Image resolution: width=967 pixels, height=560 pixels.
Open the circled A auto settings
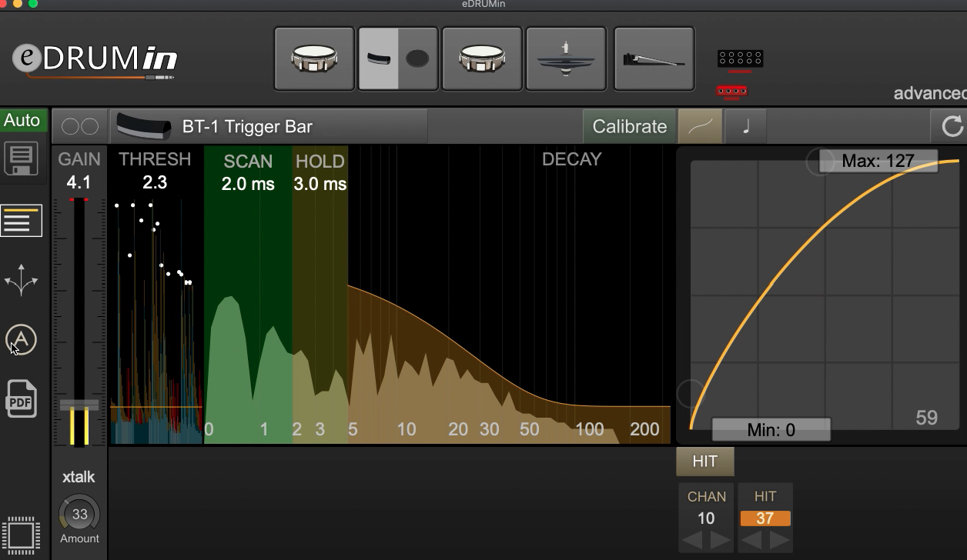tap(21, 339)
